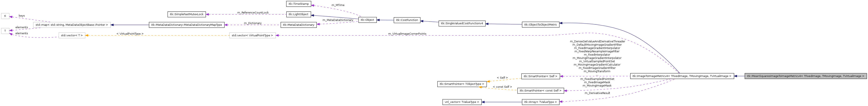Open itk::ImageToImageMetricv4 template class node

coord(682,76)
